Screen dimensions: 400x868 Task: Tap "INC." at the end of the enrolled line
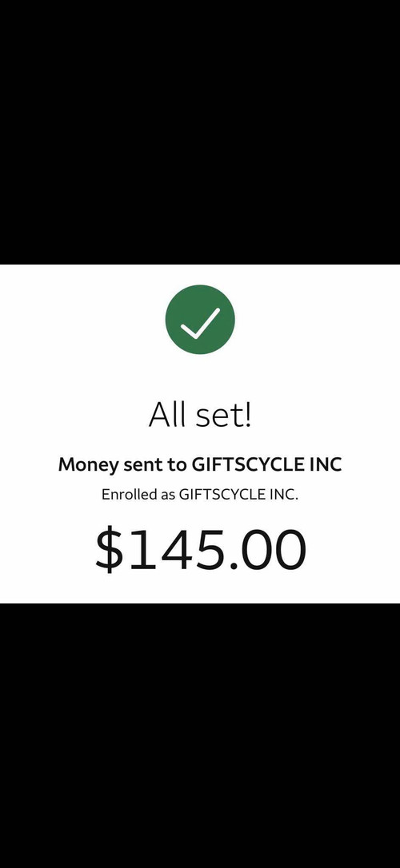[284, 494]
